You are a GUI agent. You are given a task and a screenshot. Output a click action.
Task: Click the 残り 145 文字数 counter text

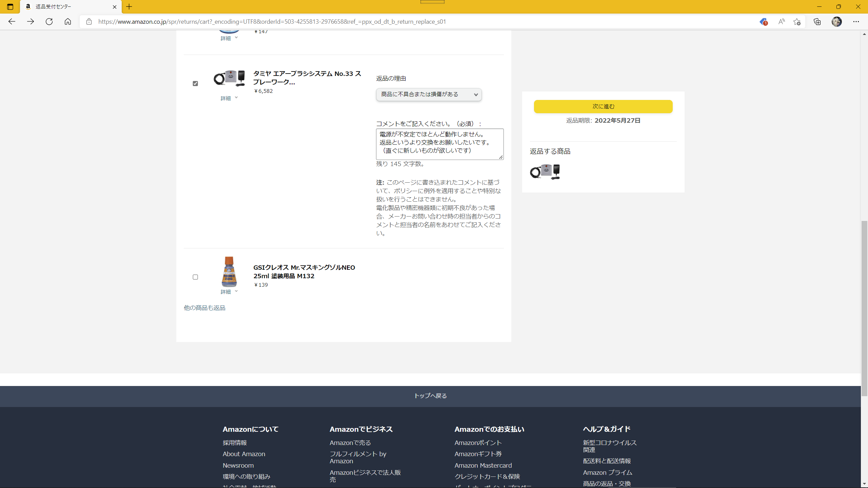click(x=400, y=164)
